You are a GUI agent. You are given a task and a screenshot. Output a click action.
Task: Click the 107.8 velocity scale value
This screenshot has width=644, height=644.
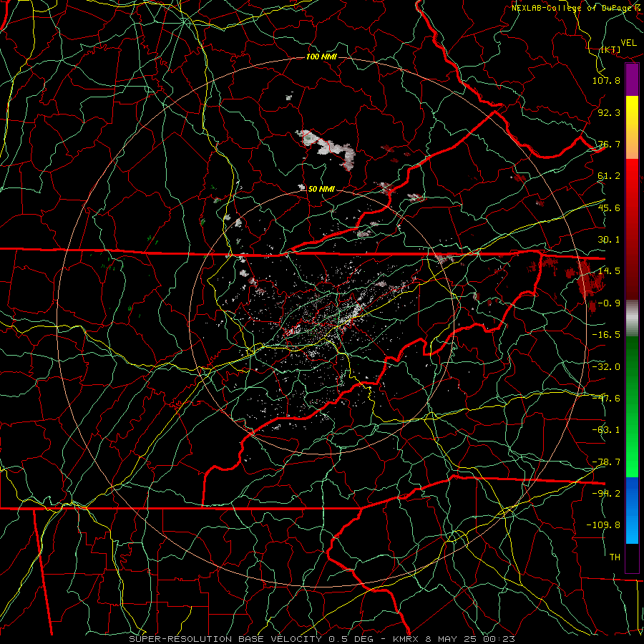point(606,80)
